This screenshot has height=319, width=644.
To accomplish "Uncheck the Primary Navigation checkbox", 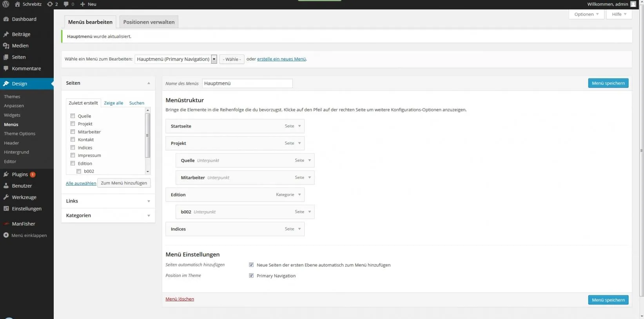I will (x=251, y=275).
